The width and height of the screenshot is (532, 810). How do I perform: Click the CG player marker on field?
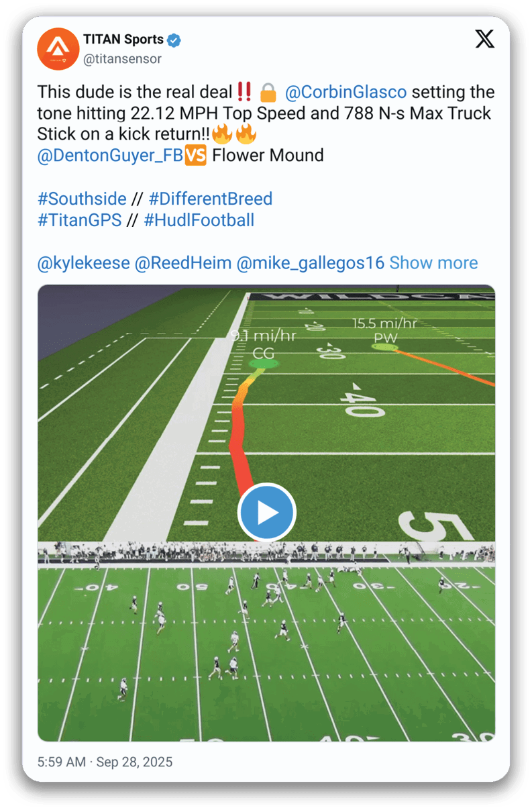click(264, 363)
